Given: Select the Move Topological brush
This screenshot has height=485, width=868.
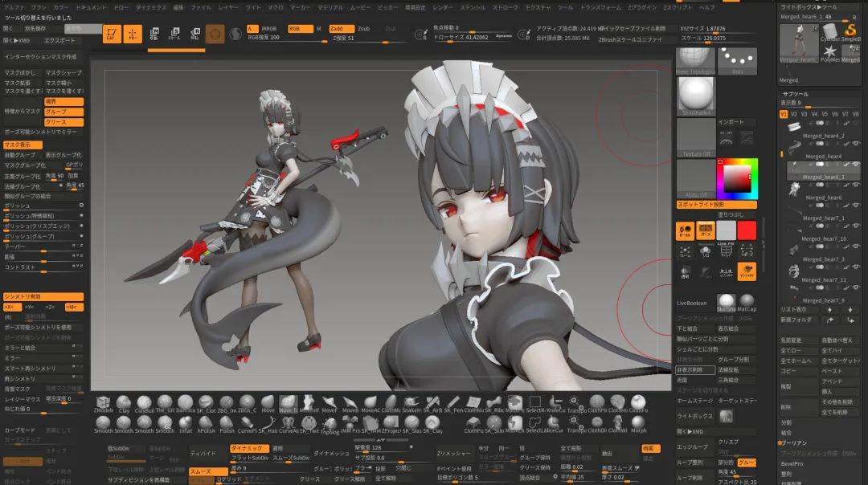Looking at the screenshot, I should [x=289, y=405].
